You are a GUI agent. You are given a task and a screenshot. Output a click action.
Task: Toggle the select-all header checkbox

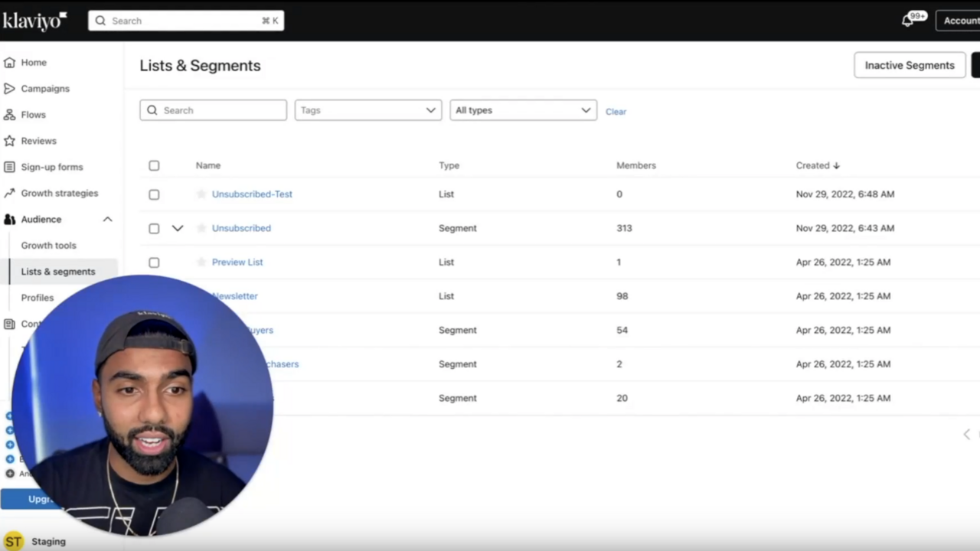(154, 165)
